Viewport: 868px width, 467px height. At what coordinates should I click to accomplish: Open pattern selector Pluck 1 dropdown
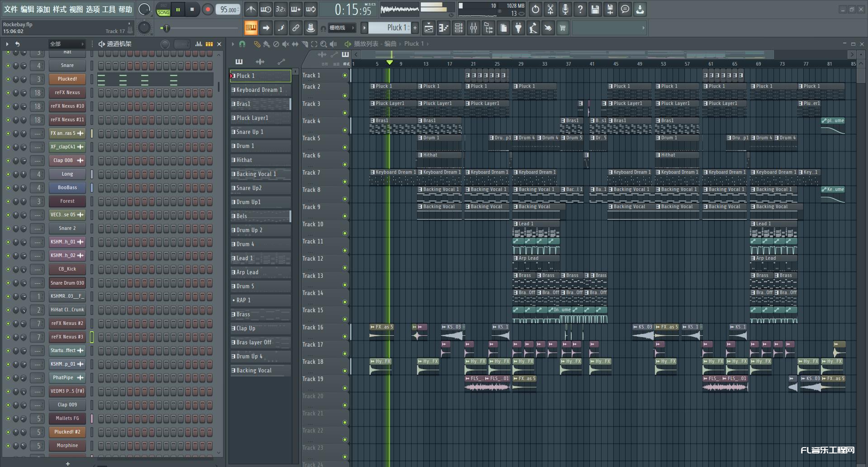coord(389,28)
